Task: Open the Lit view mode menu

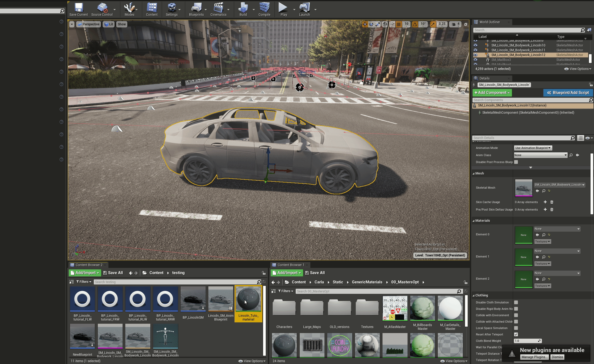Action: point(108,24)
